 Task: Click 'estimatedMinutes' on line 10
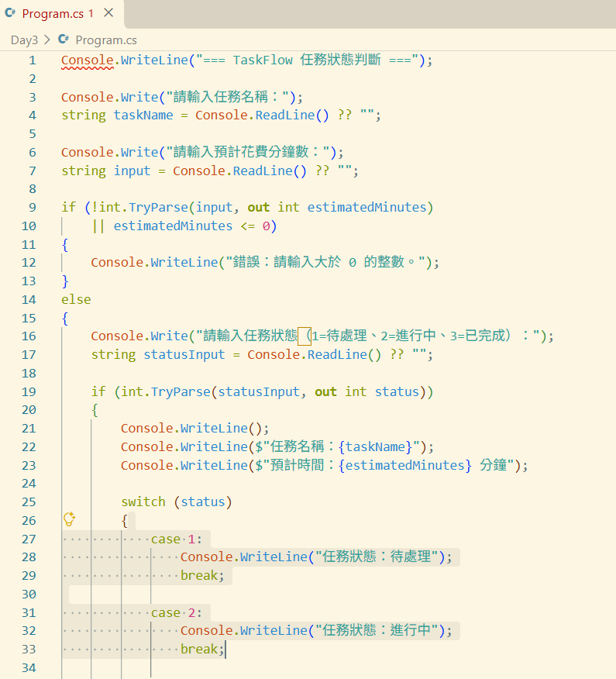[173, 226]
